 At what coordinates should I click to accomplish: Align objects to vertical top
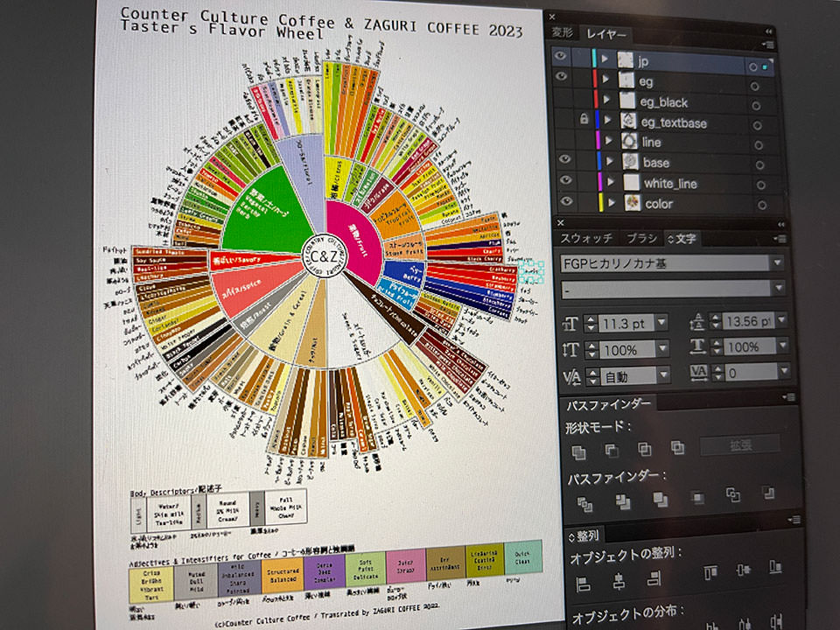(710, 571)
